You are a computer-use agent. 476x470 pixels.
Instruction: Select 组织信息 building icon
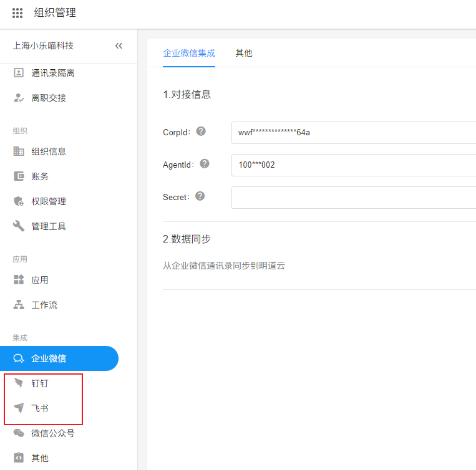(19, 151)
